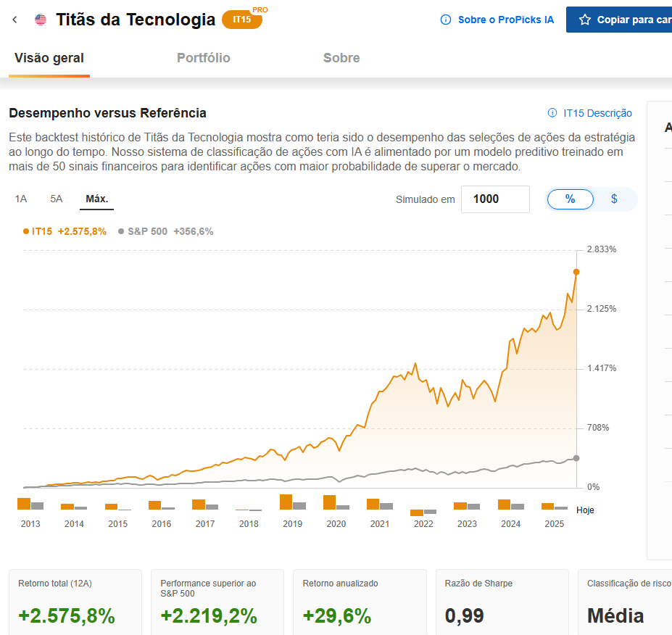Screen dimensions: 672x635
Task: Click the IT15 PRO badge
Action: point(242,20)
